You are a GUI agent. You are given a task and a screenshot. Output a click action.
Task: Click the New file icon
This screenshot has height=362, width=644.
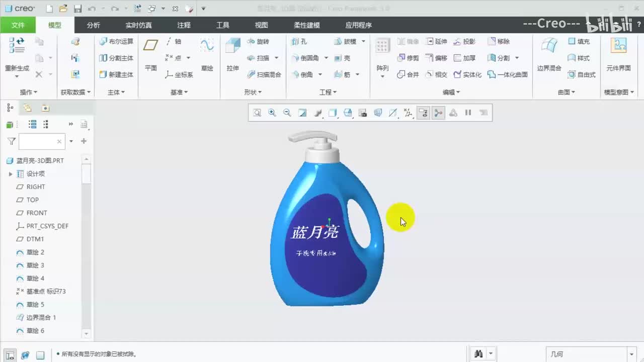[x=49, y=9]
